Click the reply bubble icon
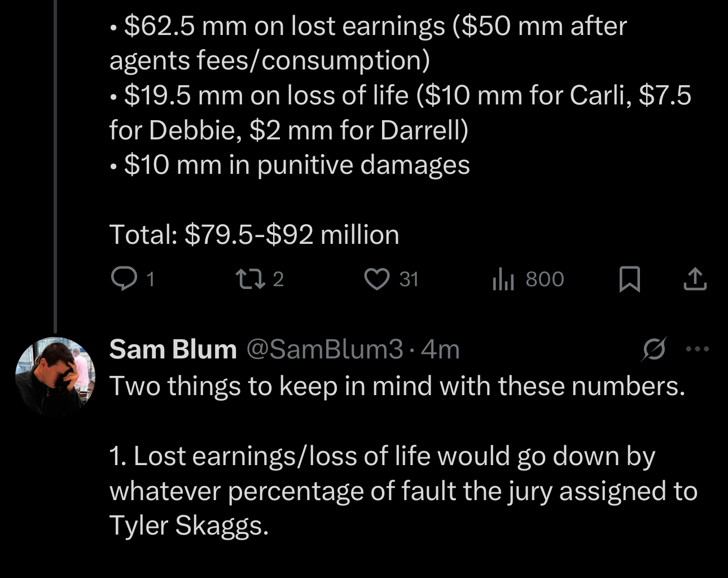This screenshot has width=728, height=578. click(x=125, y=278)
